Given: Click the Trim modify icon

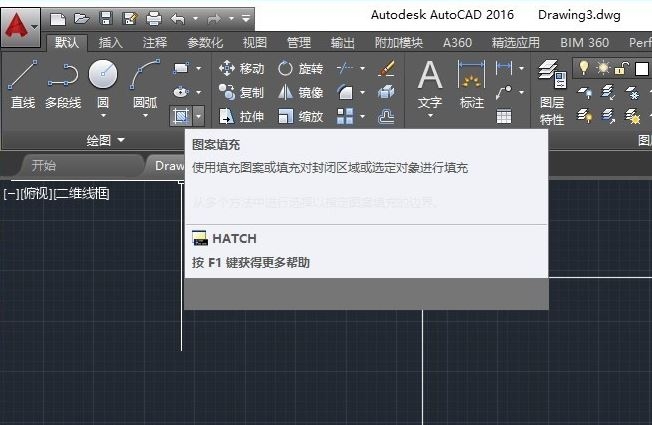Looking at the screenshot, I should point(345,68).
